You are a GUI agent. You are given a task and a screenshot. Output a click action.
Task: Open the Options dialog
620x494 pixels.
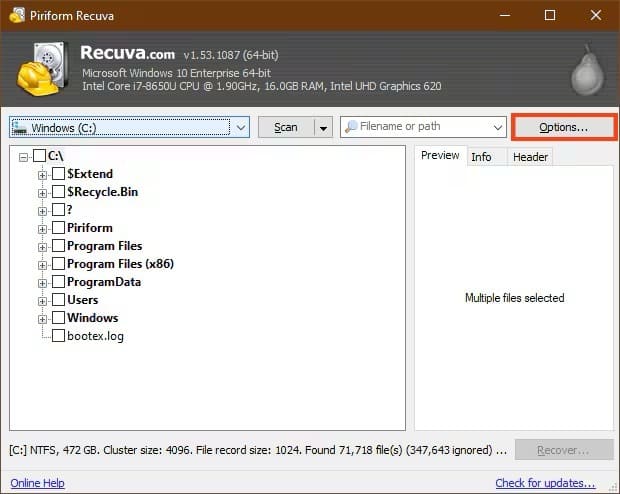coord(563,127)
